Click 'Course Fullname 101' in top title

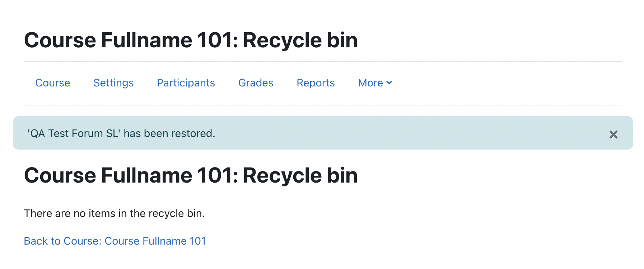pos(129,40)
